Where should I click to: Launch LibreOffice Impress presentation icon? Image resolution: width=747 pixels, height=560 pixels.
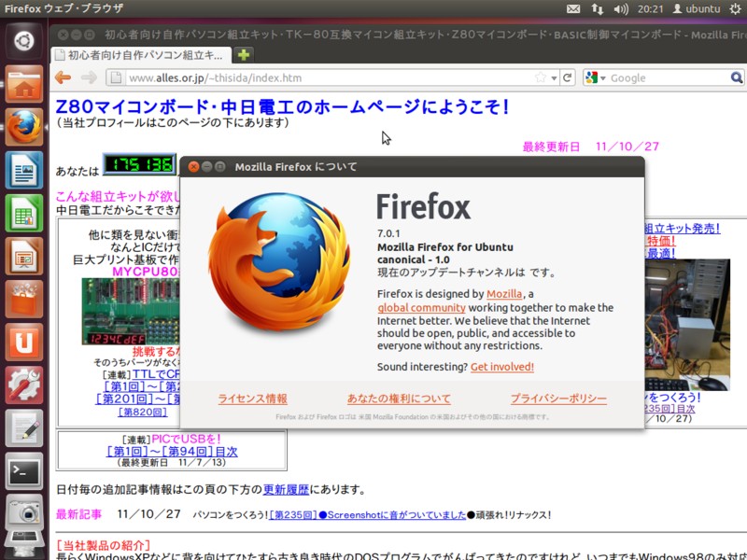tap(24, 256)
